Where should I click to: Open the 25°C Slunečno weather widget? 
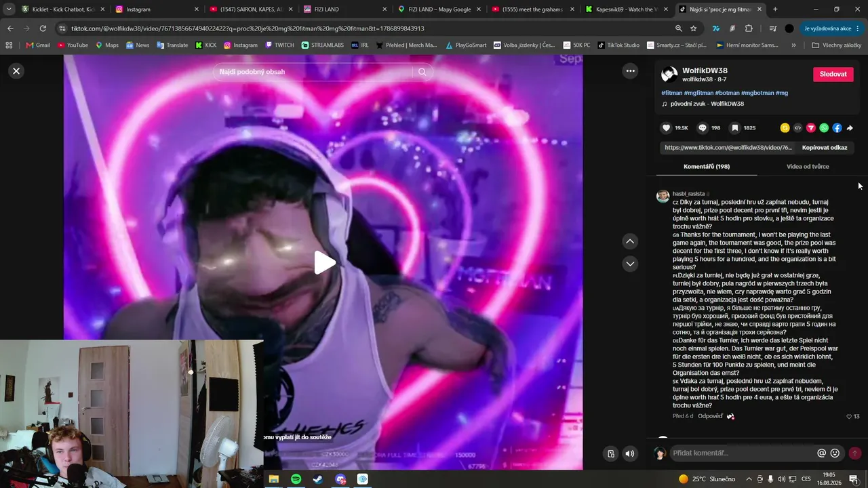click(707, 479)
